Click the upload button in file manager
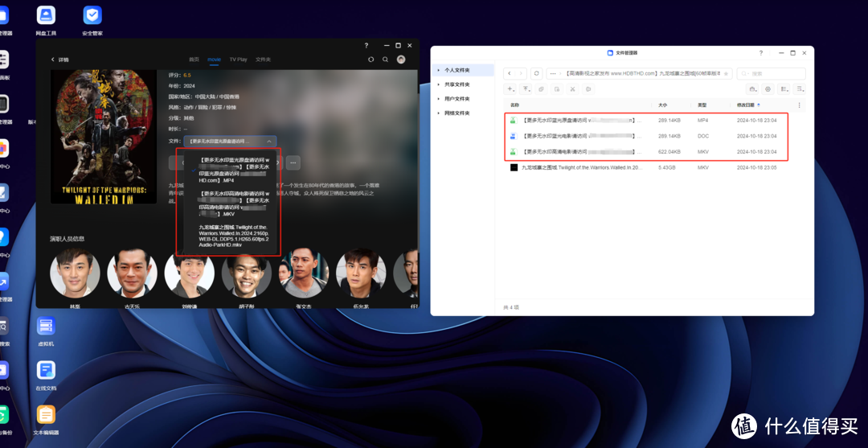Screen dimensions: 868x448 pyautogui.click(x=526, y=89)
